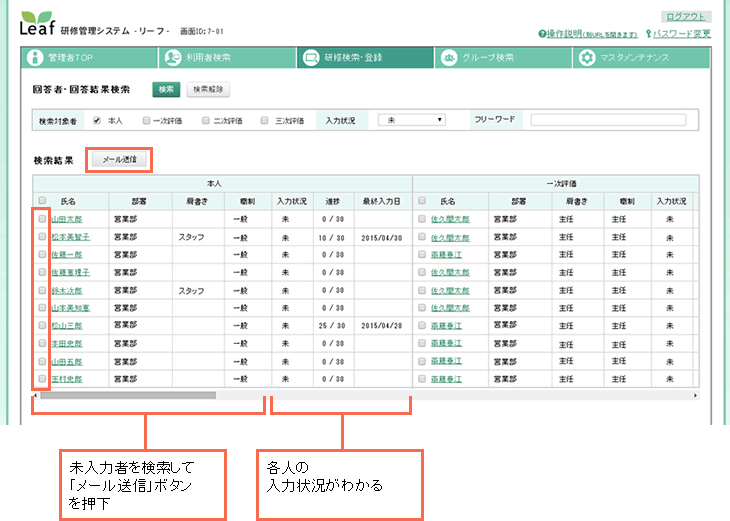Check the checkbox beside 本田史郎
Screen dimensions: 730x521
click(42, 343)
